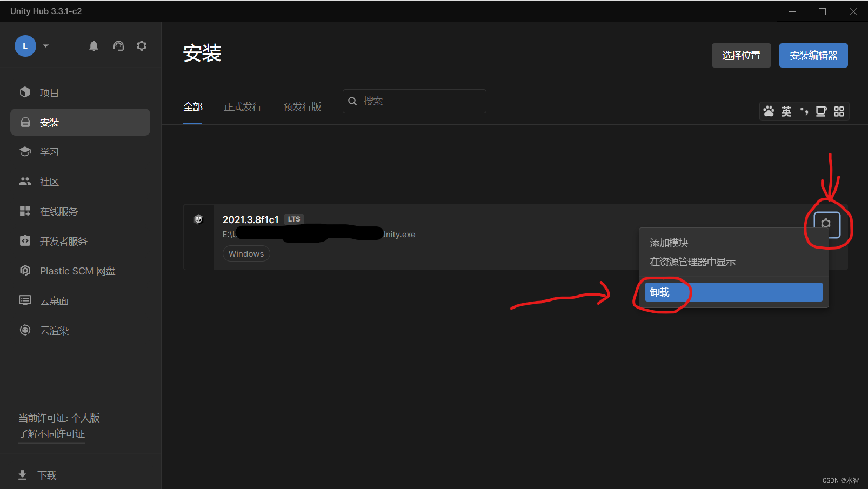This screenshot has height=489, width=868.
Task: Click the monitor icon for 云桌面
Action: click(x=25, y=300)
